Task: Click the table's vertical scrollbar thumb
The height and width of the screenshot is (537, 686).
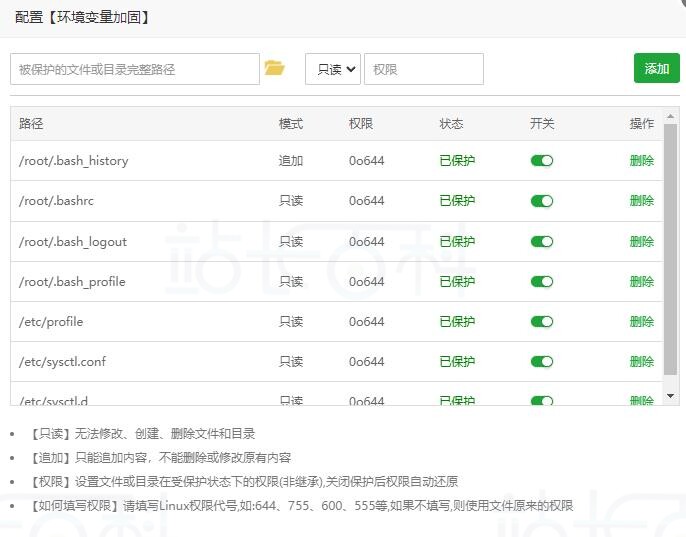Action: (x=671, y=250)
